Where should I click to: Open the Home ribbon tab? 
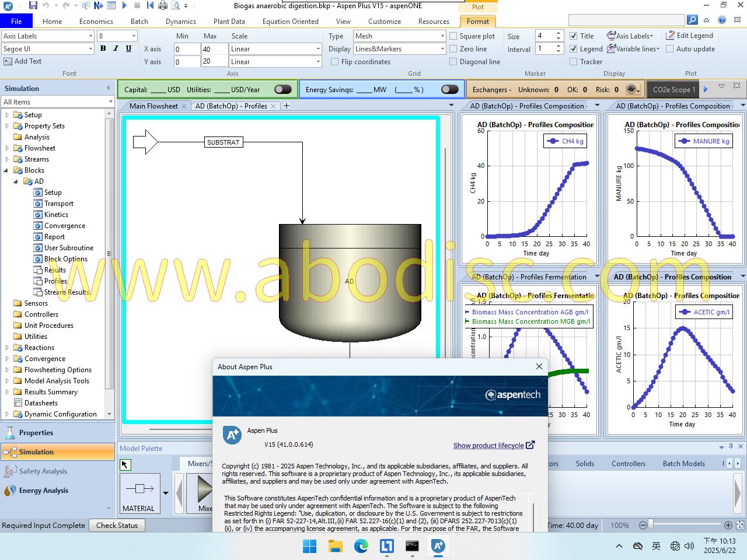click(x=52, y=22)
